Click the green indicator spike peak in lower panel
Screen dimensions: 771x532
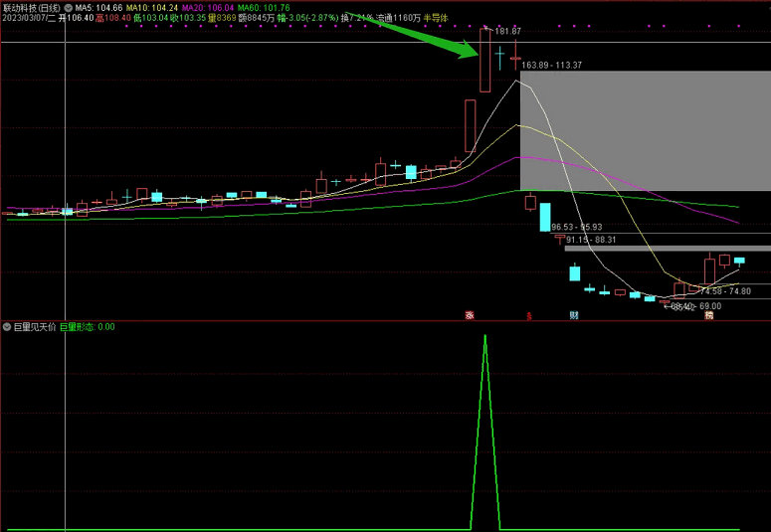[485, 337]
